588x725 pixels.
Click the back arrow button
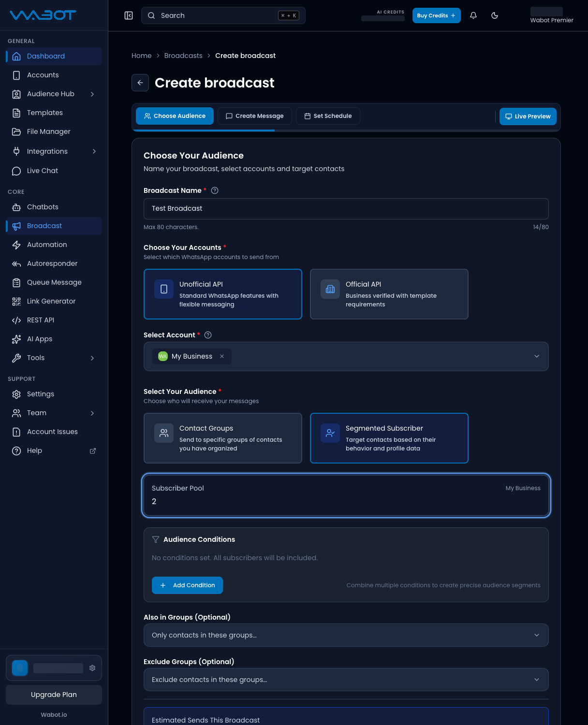(x=140, y=83)
